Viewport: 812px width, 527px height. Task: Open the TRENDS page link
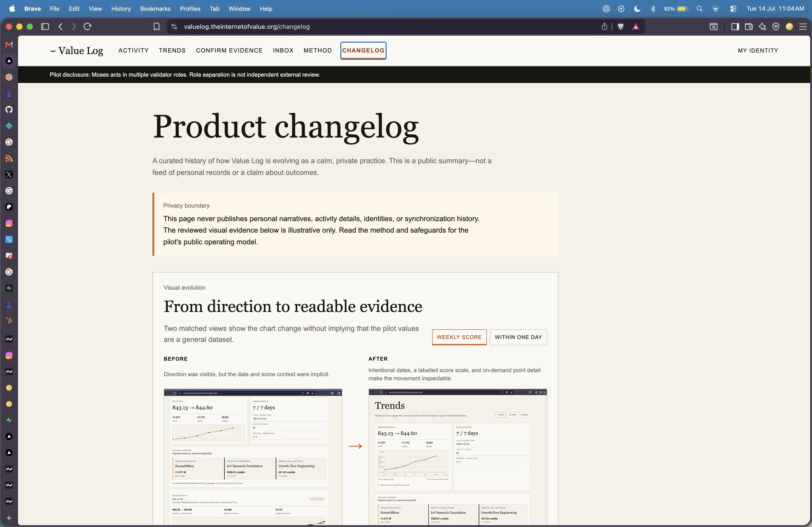click(x=172, y=50)
